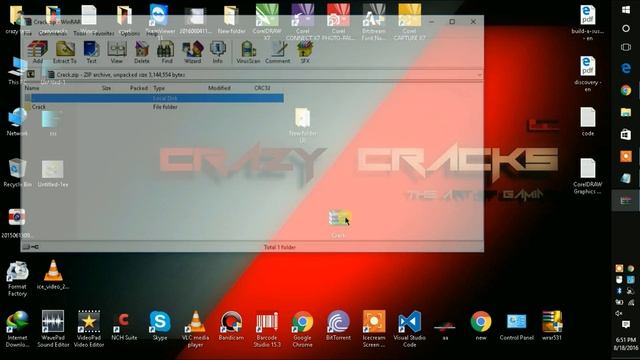
Task: Select the WavePad Sound Editor shortcut
Action: 53,329
